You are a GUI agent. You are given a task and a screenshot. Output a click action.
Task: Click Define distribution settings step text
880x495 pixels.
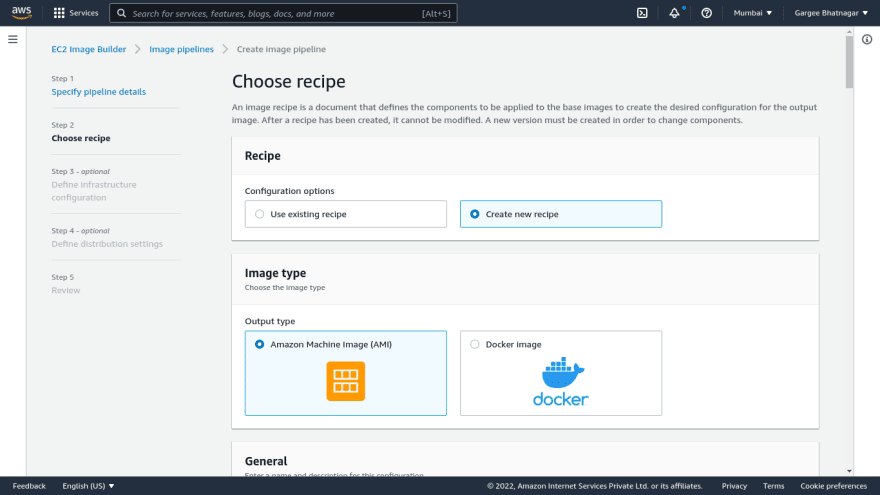[107, 244]
